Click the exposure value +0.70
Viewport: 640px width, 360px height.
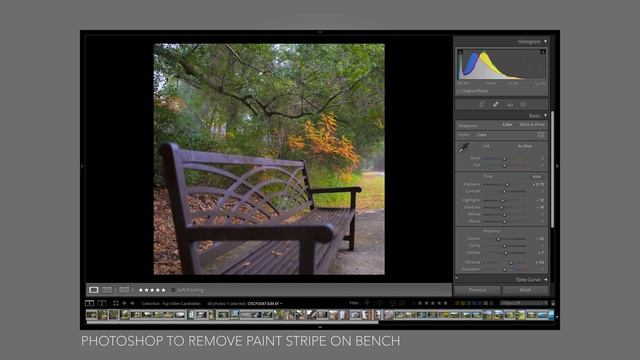click(538, 184)
